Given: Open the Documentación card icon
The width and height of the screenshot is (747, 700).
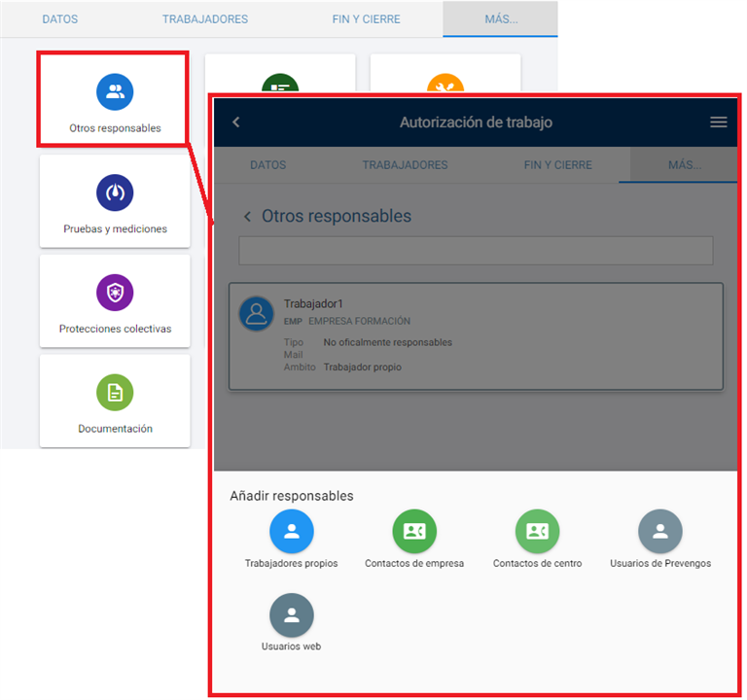Looking at the screenshot, I should click(x=115, y=393).
